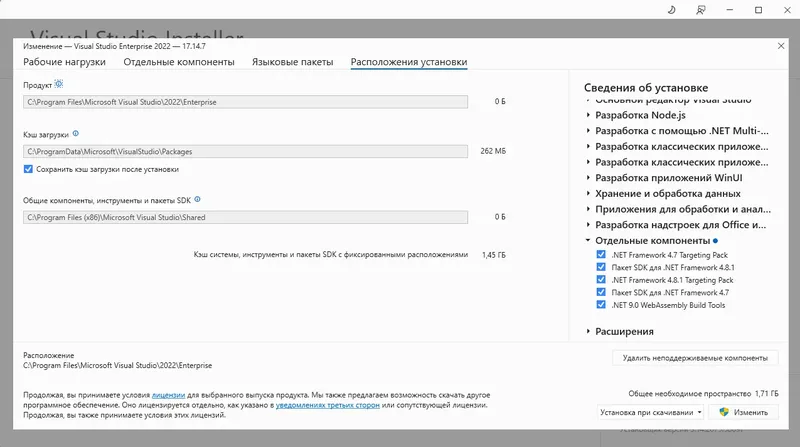Expand Разработка с помощью .NET Multi- section
Screen dimensions: 800x447
coord(588,131)
